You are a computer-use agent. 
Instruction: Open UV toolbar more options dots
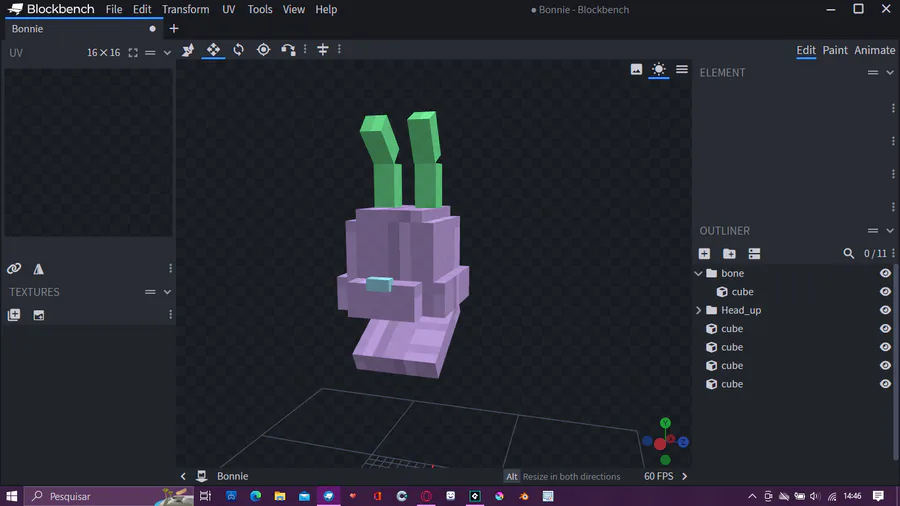(170, 268)
